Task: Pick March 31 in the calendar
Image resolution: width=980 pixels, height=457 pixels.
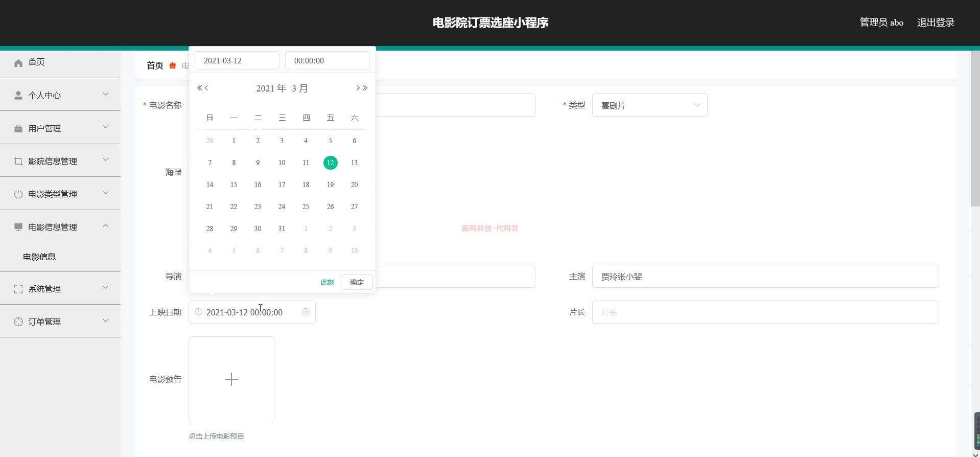Action: (x=282, y=228)
